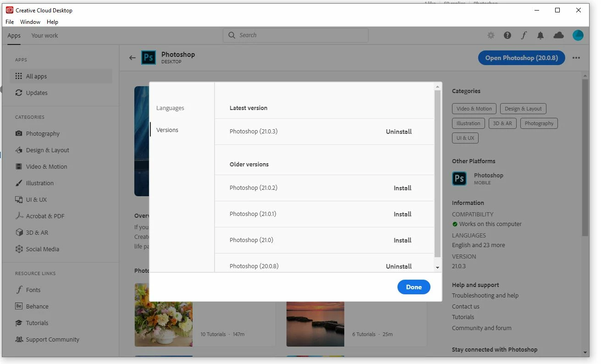Click the Done button

tap(414, 287)
